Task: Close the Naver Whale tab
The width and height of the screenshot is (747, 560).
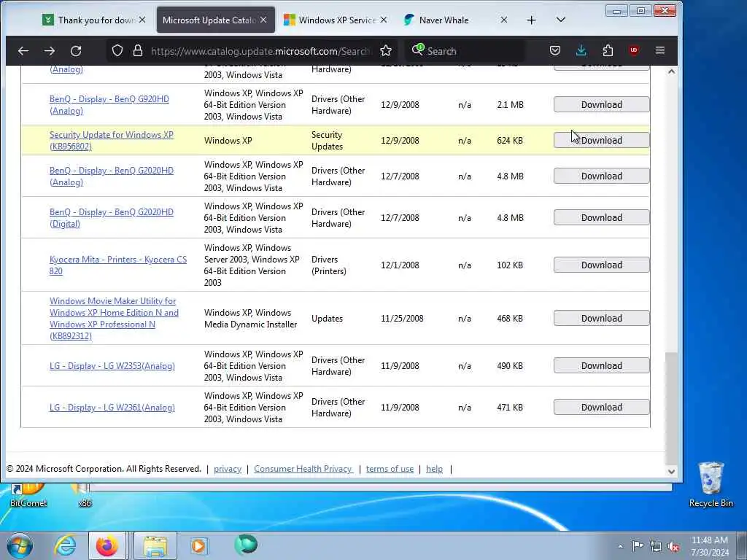Action: pyautogui.click(x=504, y=20)
